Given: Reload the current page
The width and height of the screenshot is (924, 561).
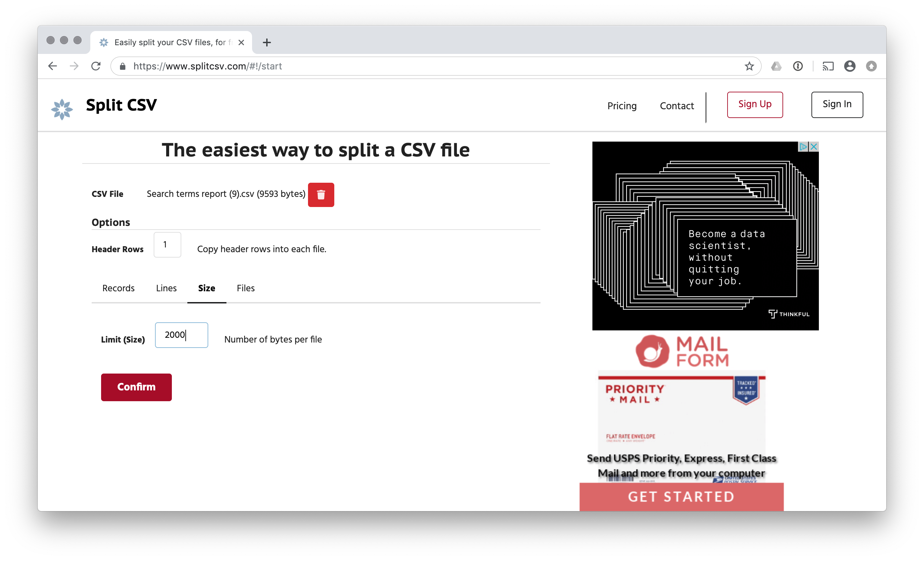Looking at the screenshot, I should [96, 66].
